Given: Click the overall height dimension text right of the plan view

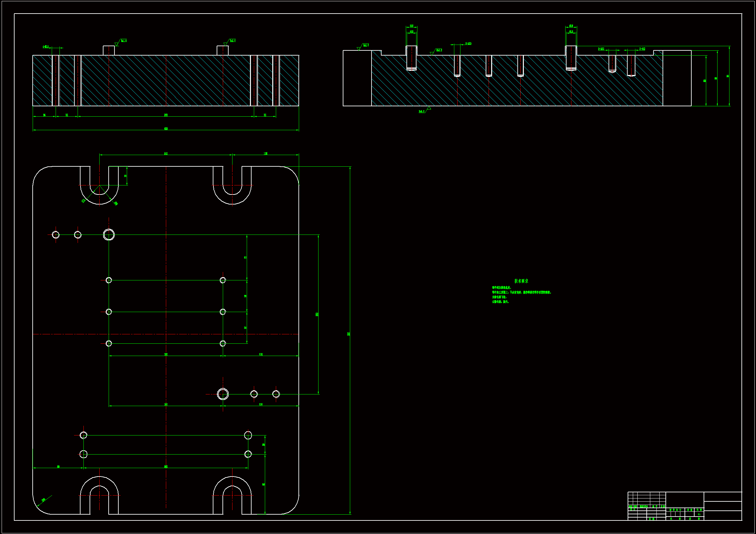Looking at the screenshot, I should (348, 334).
